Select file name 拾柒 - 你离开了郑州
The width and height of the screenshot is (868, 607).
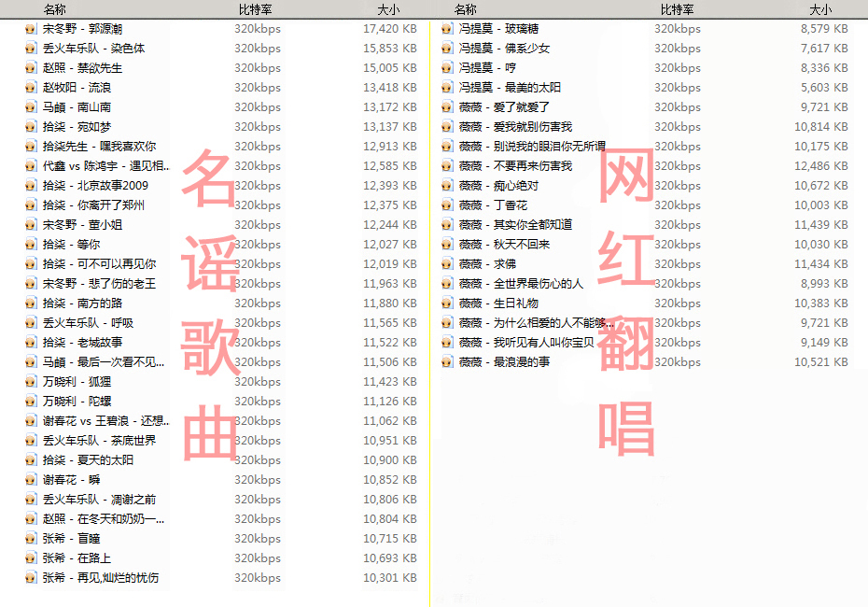tap(93, 205)
